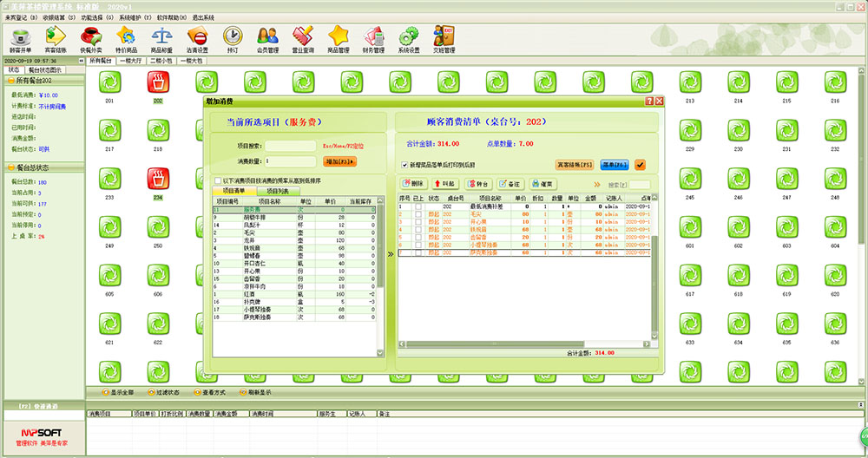Click the 叫起 button in order list

(x=444, y=184)
